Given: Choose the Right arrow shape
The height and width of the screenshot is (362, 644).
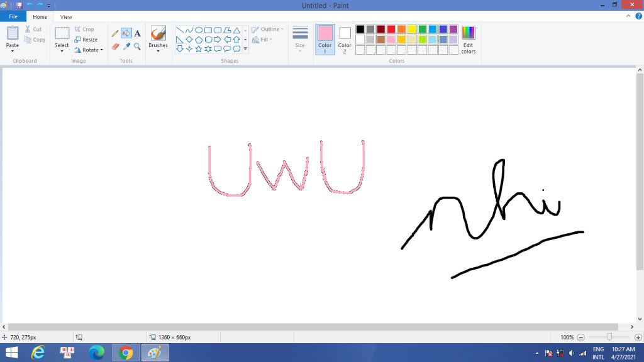Looking at the screenshot, I should click(218, 40).
